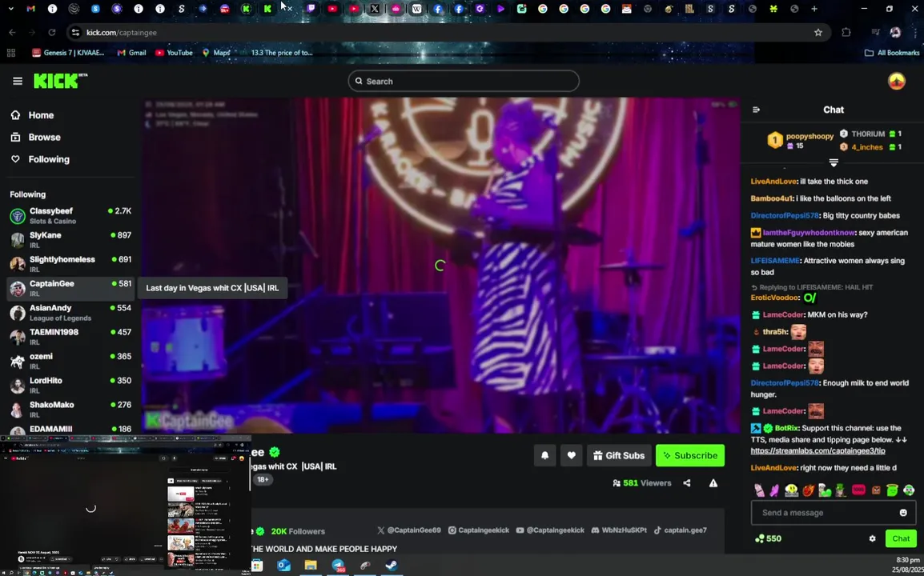Open the apps grid in bookmarks bar
The width and height of the screenshot is (924, 576).
point(10,53)
